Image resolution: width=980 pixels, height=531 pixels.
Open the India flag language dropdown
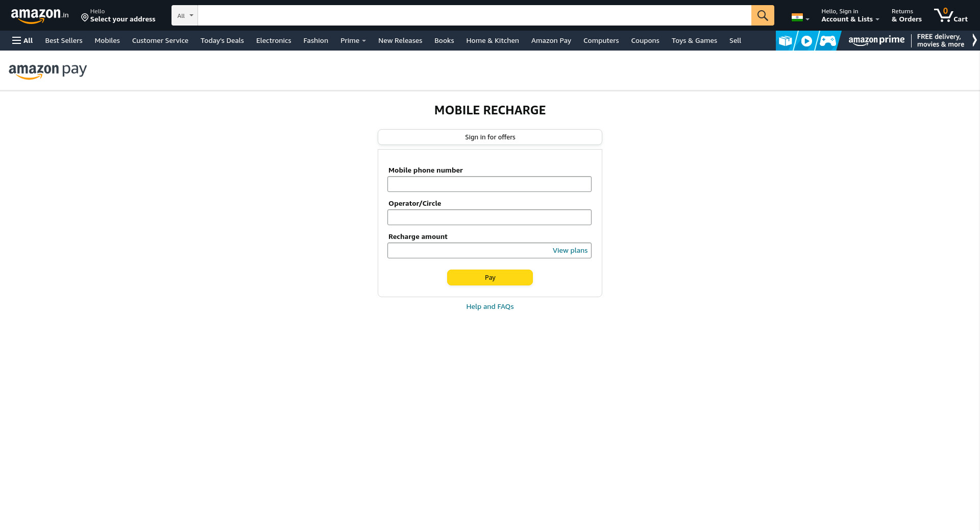tap(800, 18)
